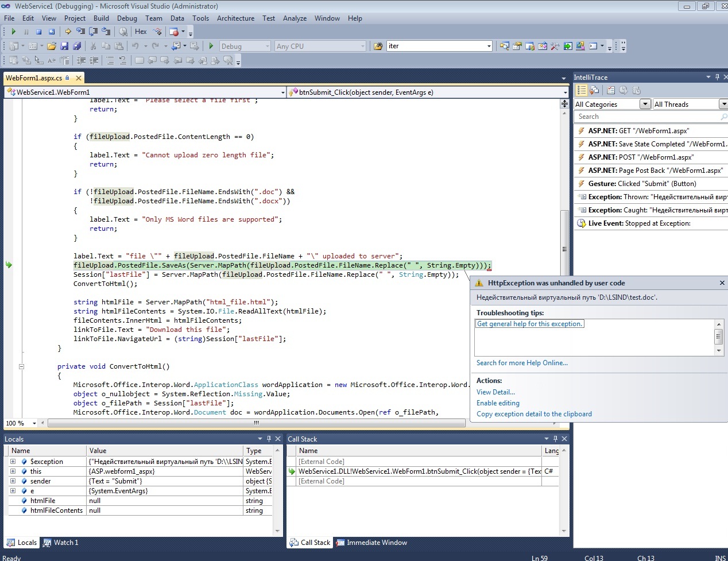The height and width of the screenshot is (561, 728).
Task: Restart the debugging session
Action: (x=52, y=32)
